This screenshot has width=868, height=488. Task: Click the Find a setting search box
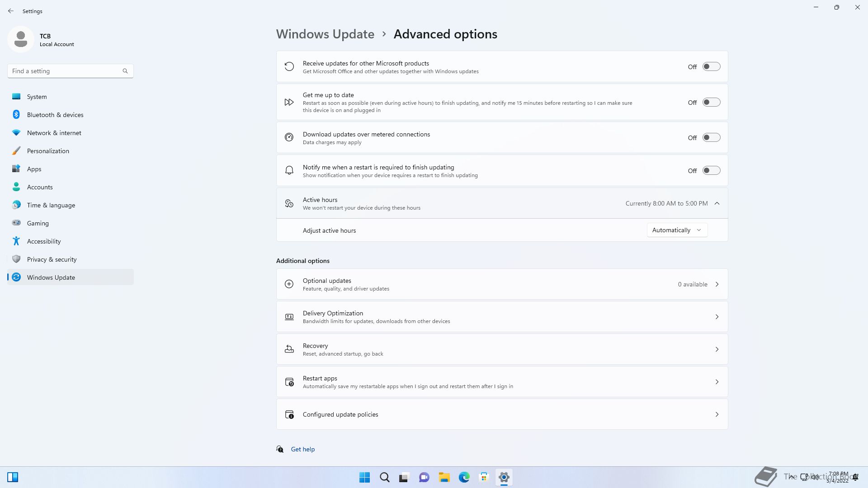[70, 71]
